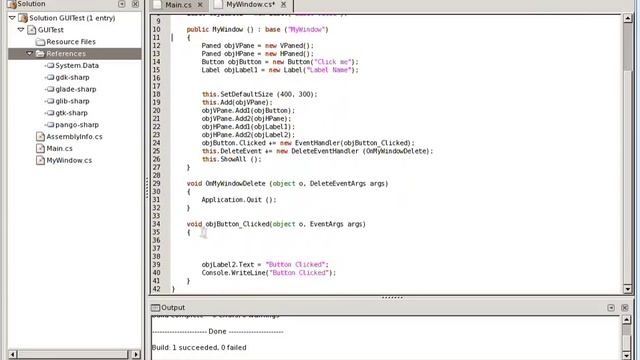Click line number 24 in the gutter
The width and height of the screenshot is (640, 360).
[156, 143]
